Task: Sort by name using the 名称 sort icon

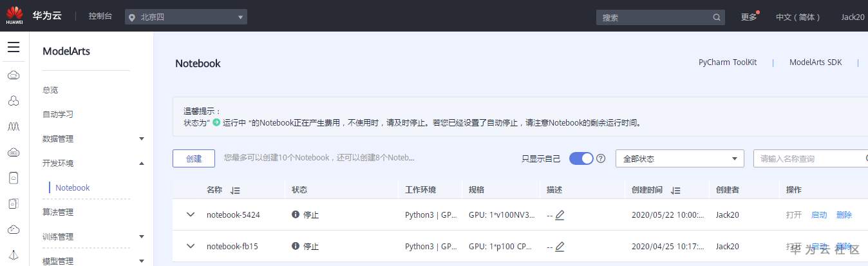Action: (x=235, y=191)
